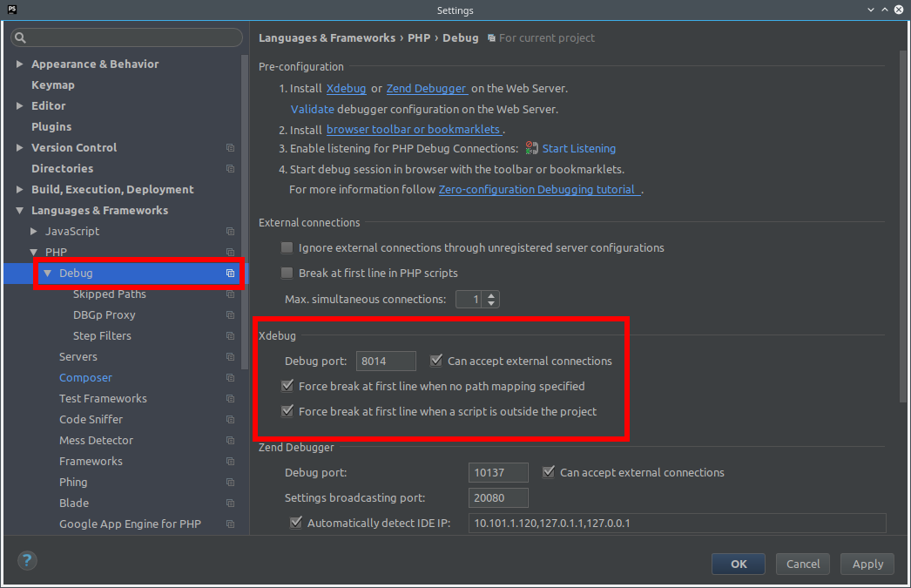Click the project-scope icon beside Phing
Screen dimensions: 911x588
230,483
